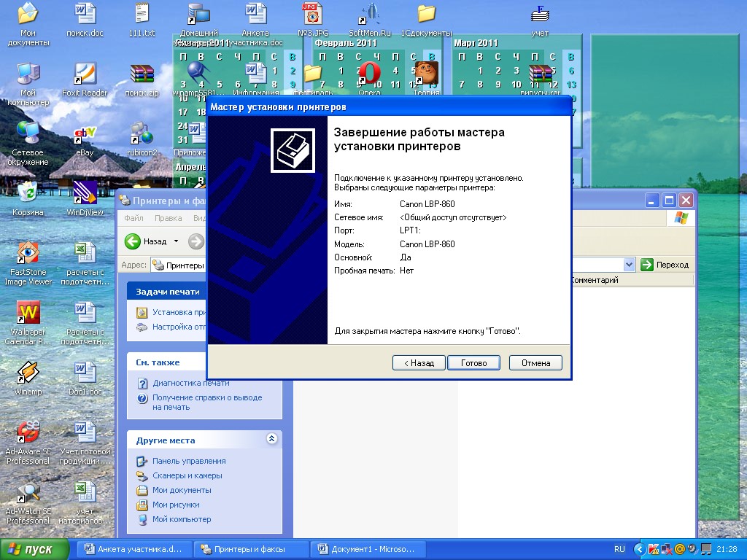Open the Корзина recycle bin icon
Screen dimensions: 747x560
pos(28,195)
